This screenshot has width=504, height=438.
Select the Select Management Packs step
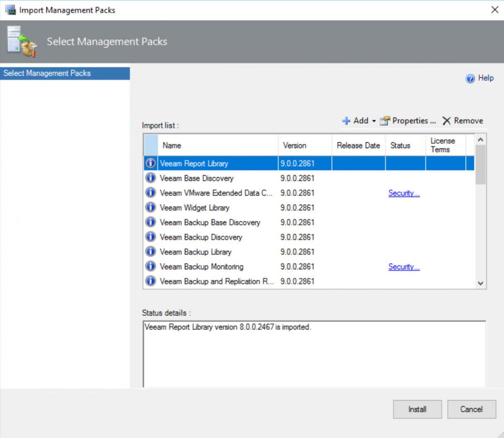65,73
